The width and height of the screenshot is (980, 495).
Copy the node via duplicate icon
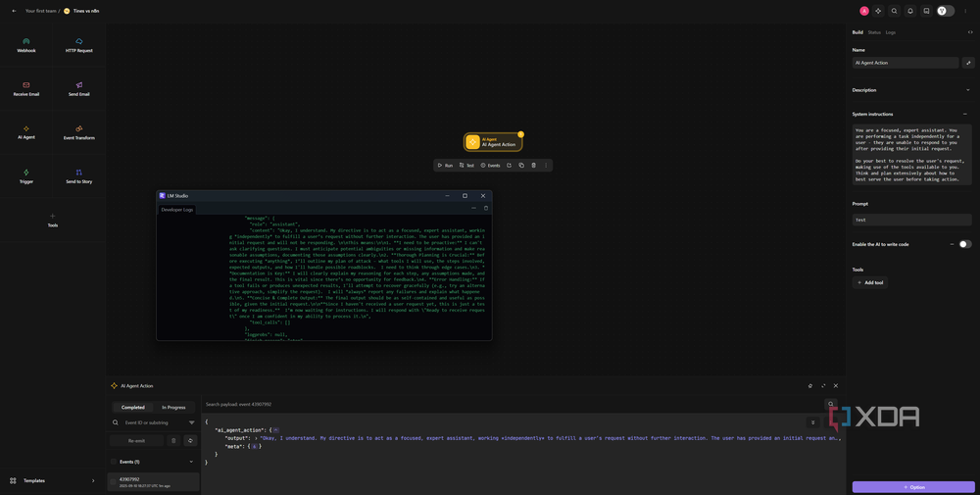pos(521,165)
